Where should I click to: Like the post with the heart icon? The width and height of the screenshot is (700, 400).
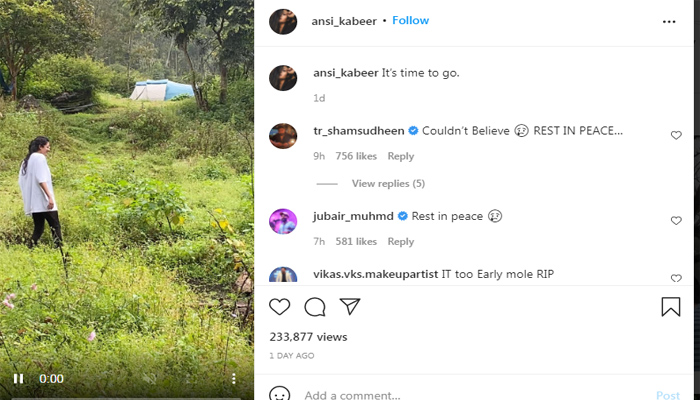pyautogui.click(x=281, y=307)
